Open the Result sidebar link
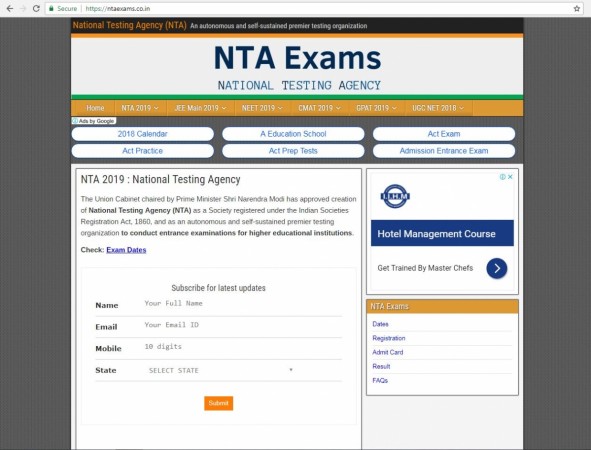591x450 pixels. (x=381, y=366)
